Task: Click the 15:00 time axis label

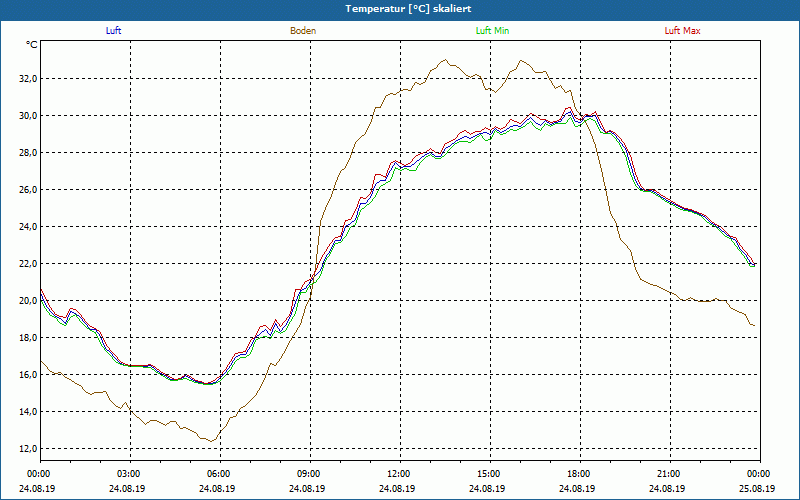Action: pyautogui.click(x=491, y=474)
